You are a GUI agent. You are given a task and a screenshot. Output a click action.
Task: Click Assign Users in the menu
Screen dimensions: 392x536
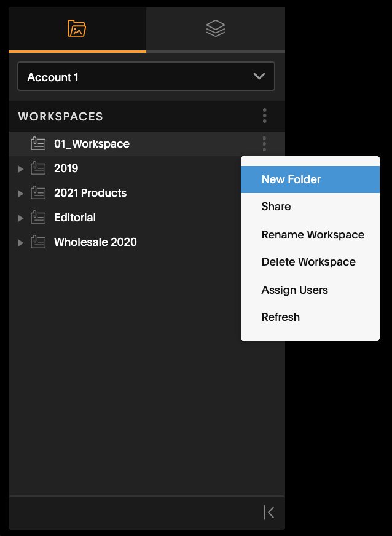(x=310, y=290)
